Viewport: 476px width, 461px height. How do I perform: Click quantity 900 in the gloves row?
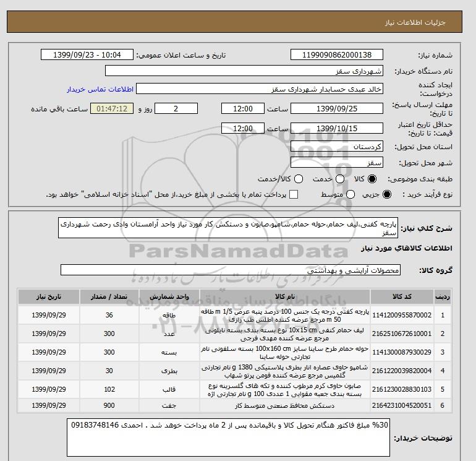pyautogui.click(x=109, y=405)
